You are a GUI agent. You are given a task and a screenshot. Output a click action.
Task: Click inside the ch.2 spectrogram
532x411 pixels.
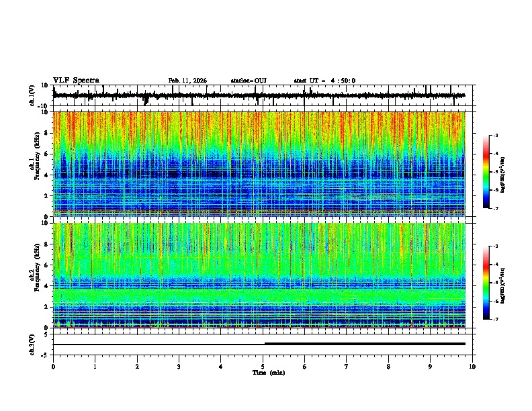259,275
